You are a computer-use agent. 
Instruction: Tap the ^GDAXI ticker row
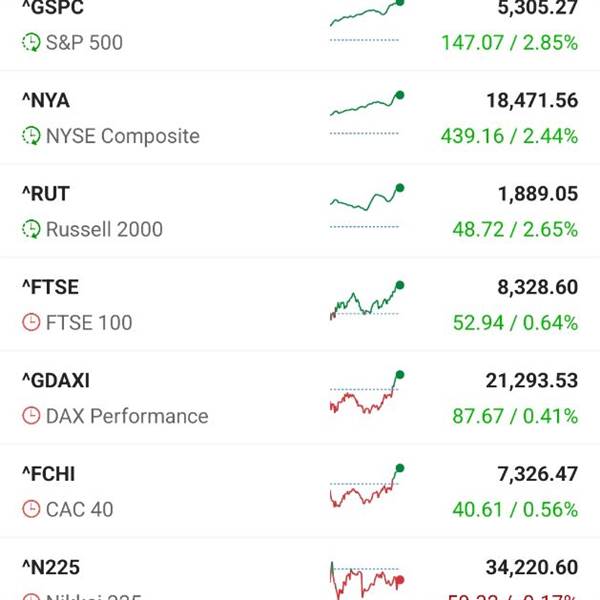[x=300, y=398]
